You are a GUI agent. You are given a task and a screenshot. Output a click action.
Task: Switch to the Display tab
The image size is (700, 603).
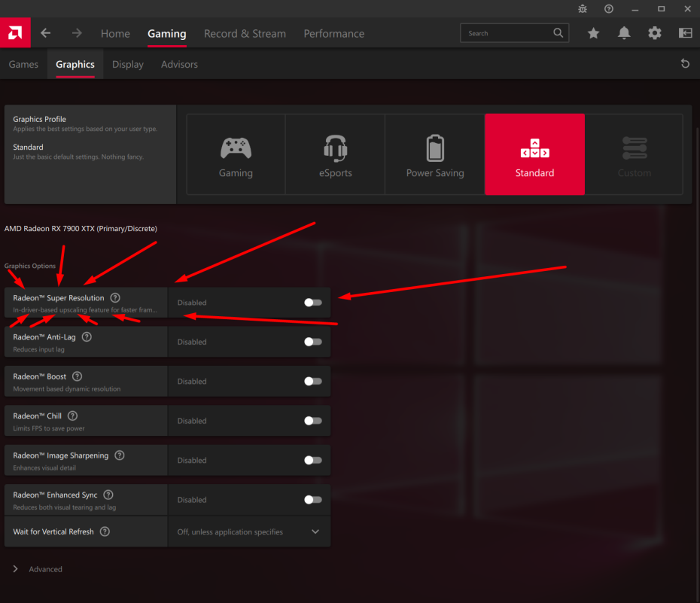[x=127, y=65]
